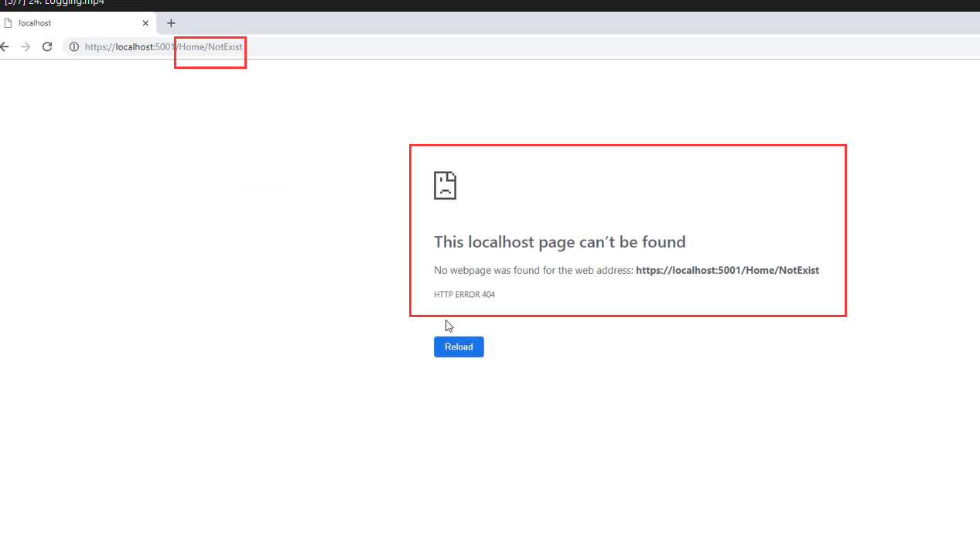Viewport: 980px width, 536px height.
Task: Open the site information icon before the URL
Action: pos(74,46)
